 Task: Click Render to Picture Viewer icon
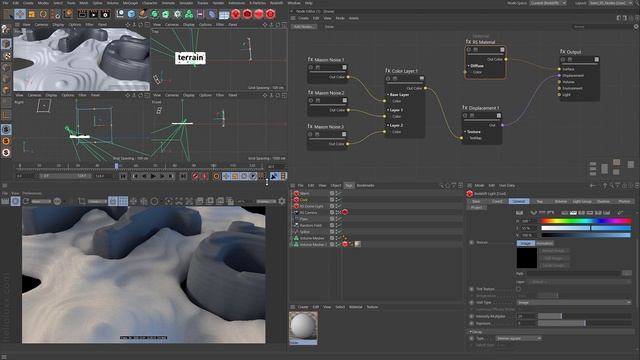tap(93, 14)
